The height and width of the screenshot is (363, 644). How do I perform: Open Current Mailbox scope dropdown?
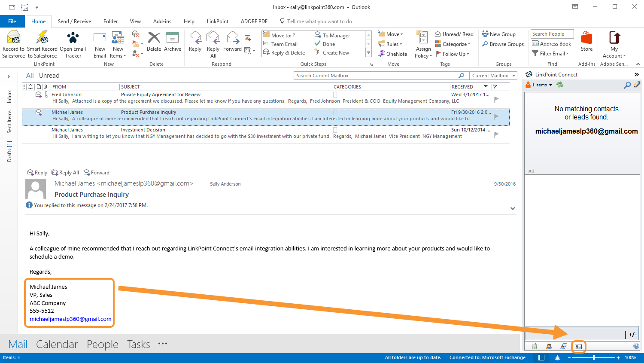click(493, 76)
